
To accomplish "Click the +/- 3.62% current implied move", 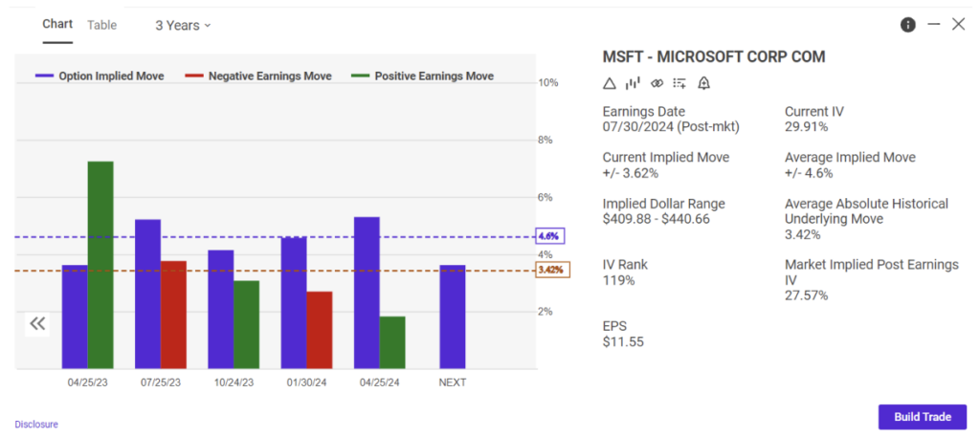I will (x=631, y=173).
